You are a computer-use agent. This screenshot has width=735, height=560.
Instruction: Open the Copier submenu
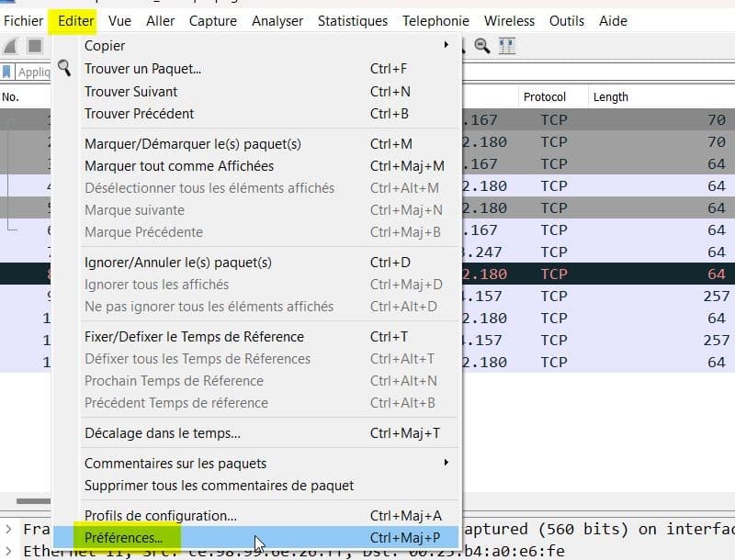click(104, 45)
